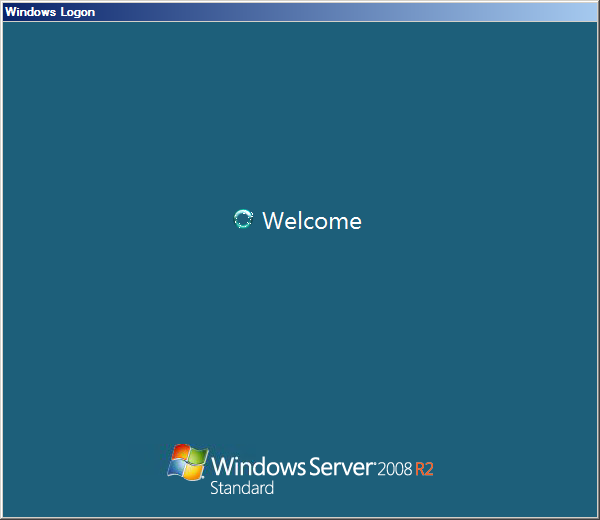Click the orange R2 label

click(x=425, y=469)
